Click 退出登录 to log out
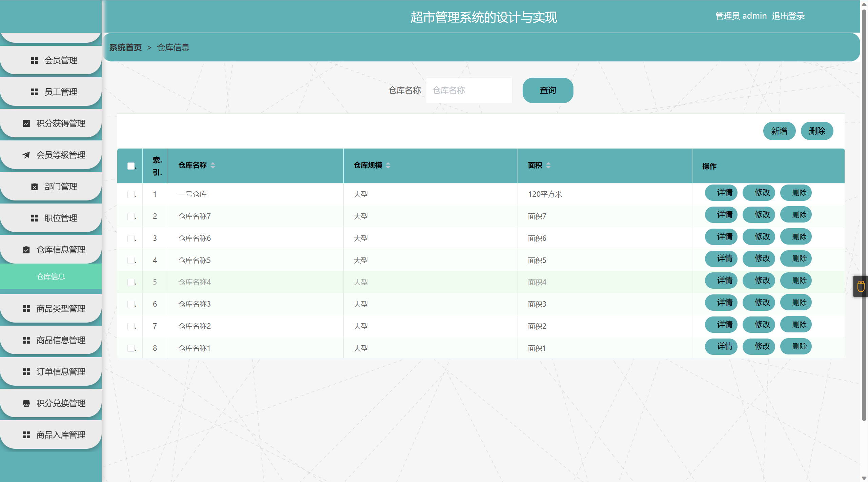Image resolution: width=868 pixels, height=482 pixels. (x=788, y=16)
